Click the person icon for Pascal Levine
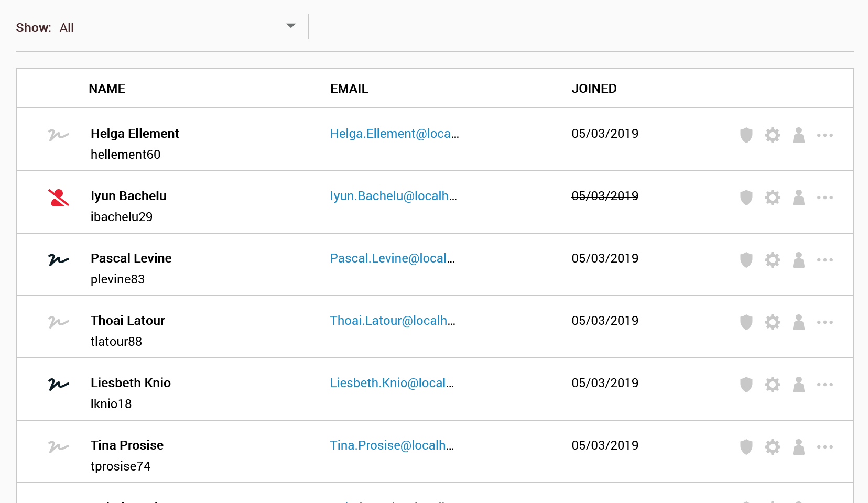The width and height of the screenshot is (868, 503). point(799,260)
